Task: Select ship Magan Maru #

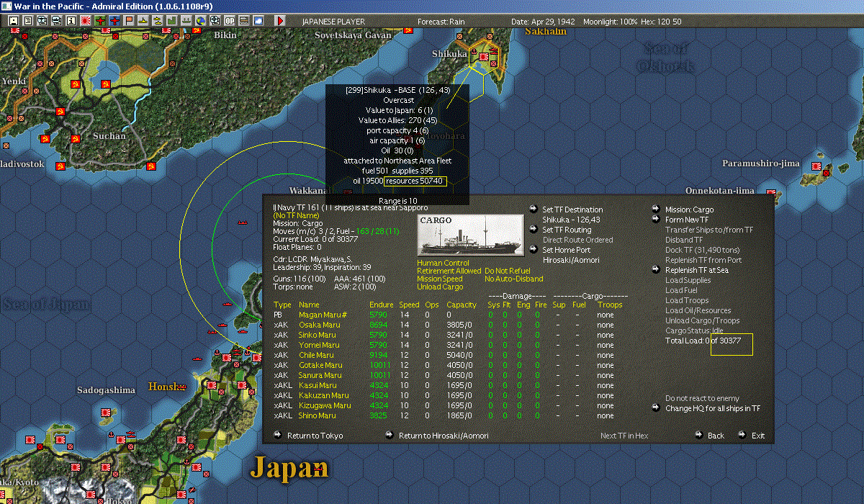Action: (323, 315)
